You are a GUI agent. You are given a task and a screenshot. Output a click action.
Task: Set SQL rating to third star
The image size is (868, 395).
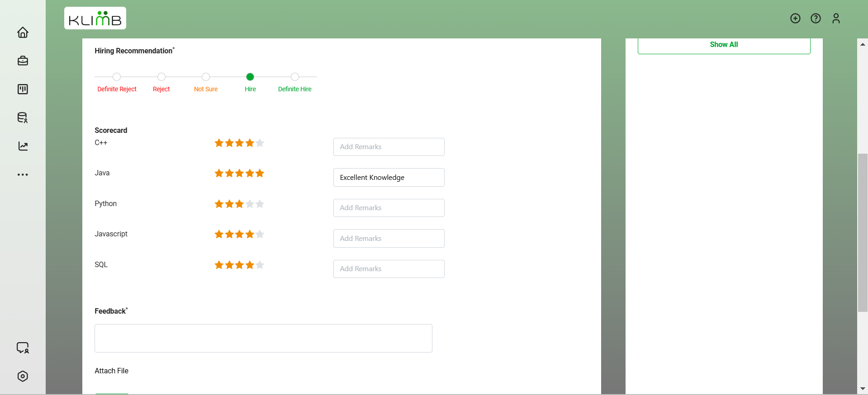point(239,265)
